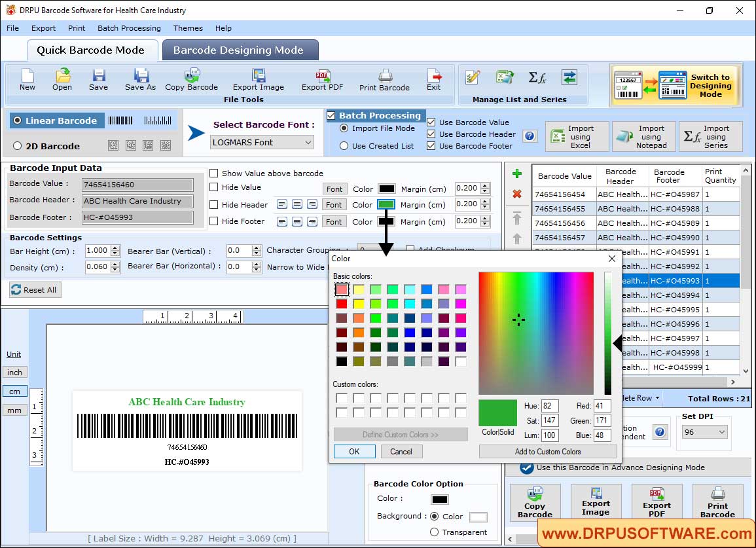Select Quick Barcode Mode tab
Viewport: 756px width, 548px height.
(92, 50)
